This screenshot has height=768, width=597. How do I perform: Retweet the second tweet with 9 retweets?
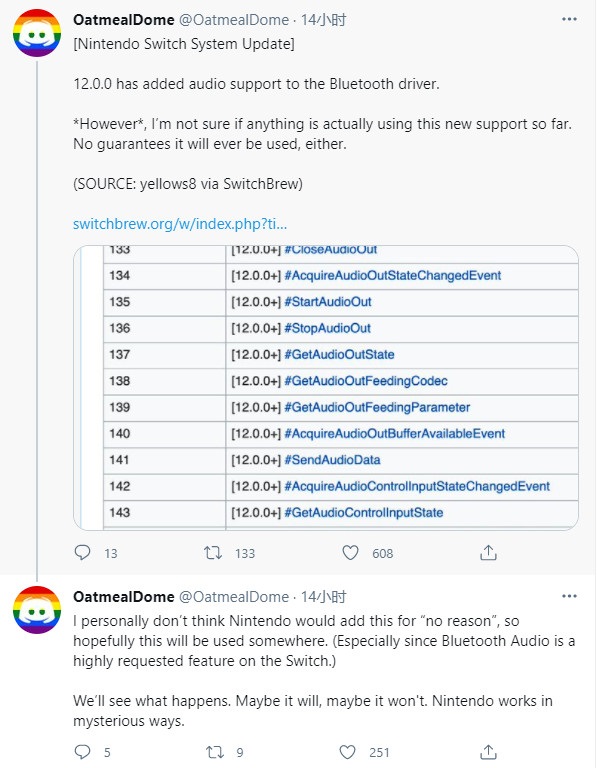click(215, 752)
